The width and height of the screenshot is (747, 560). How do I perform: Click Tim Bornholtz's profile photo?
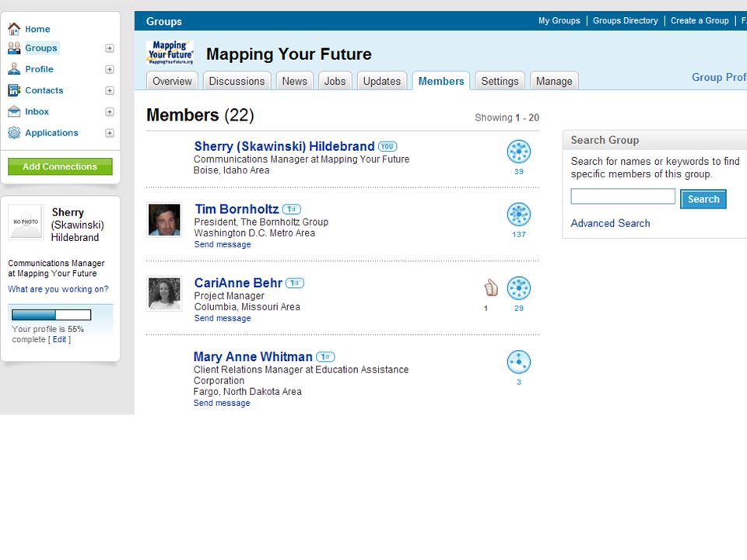pos(164,220)
